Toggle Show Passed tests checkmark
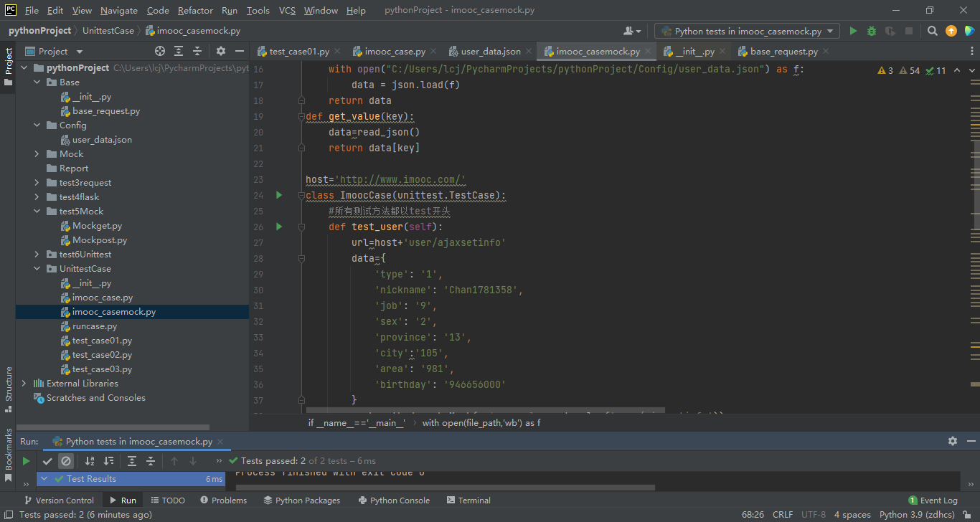This screenshot has width=980, height=522. 47,461
